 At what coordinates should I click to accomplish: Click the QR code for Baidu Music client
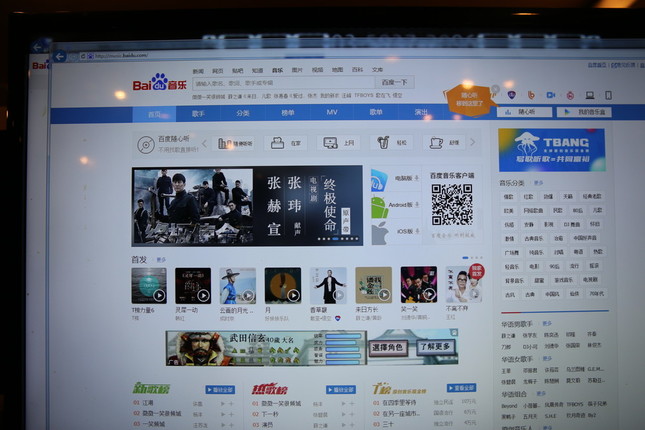click(452, 205)
